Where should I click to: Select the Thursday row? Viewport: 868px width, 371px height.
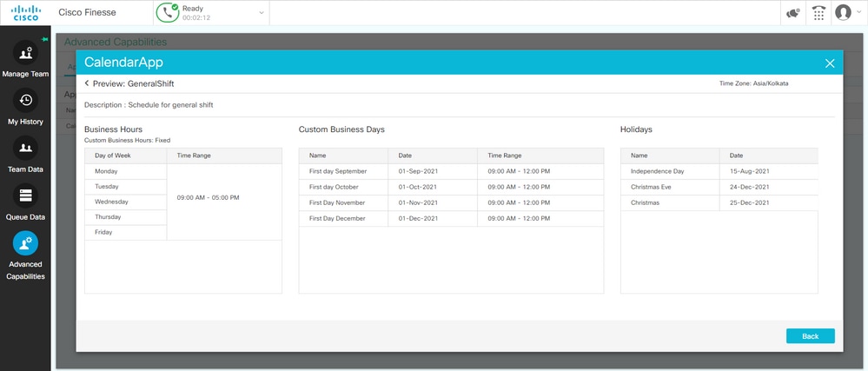coord(126,217)
